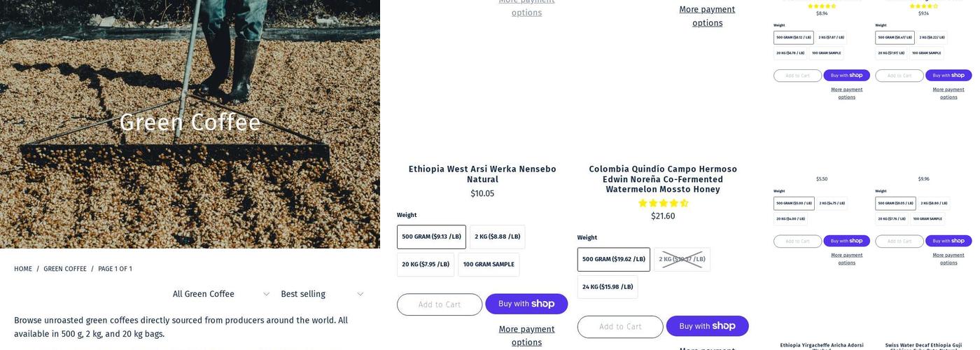This screenshot has width=980, height=350.
Task: Select the 500 GRAM ($19.62/LB) weight option
Action: pos(613,259)
